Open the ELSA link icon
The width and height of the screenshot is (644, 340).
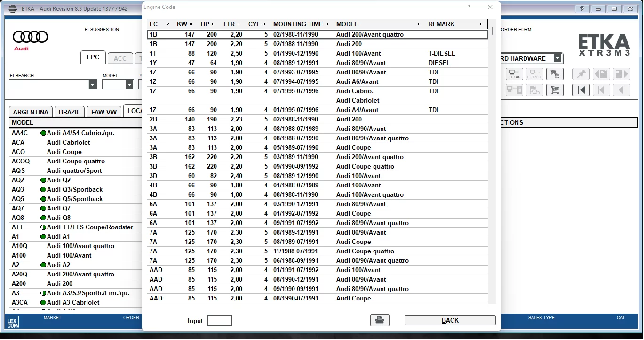click(514, 74)
